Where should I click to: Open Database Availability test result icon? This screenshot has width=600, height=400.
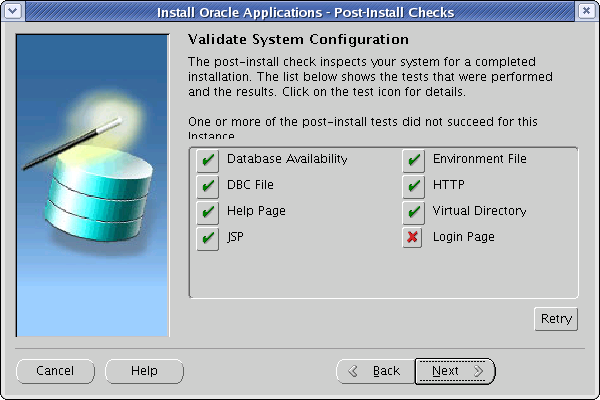(x=208, y=160)
